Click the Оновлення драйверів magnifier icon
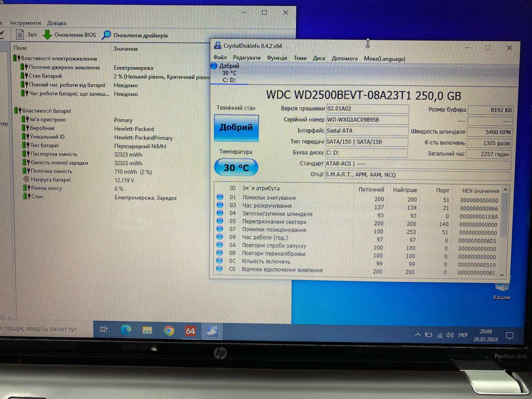The image size is (532, 399). pyautogui.click(x=106, y=35)
